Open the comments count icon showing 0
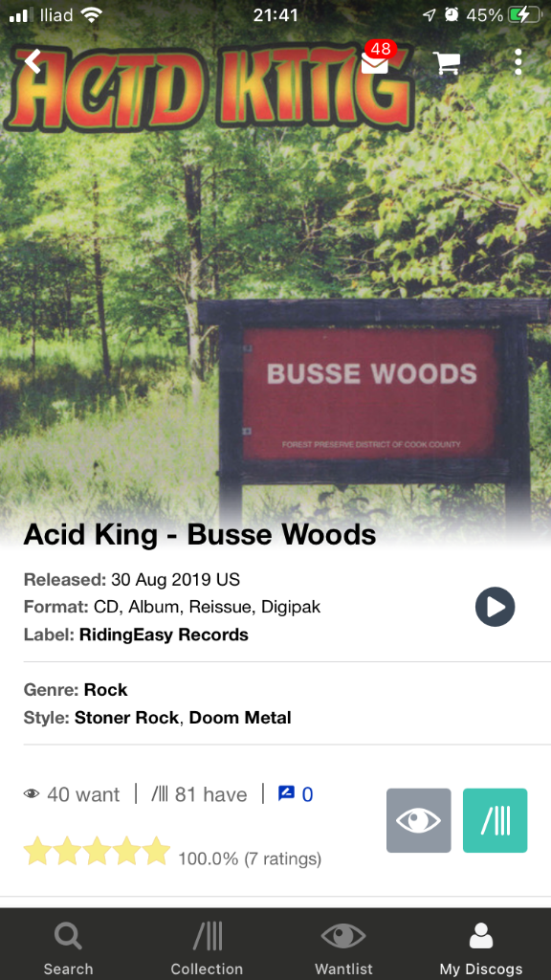This screenshot has height=980, width=551. pos(296,794)
